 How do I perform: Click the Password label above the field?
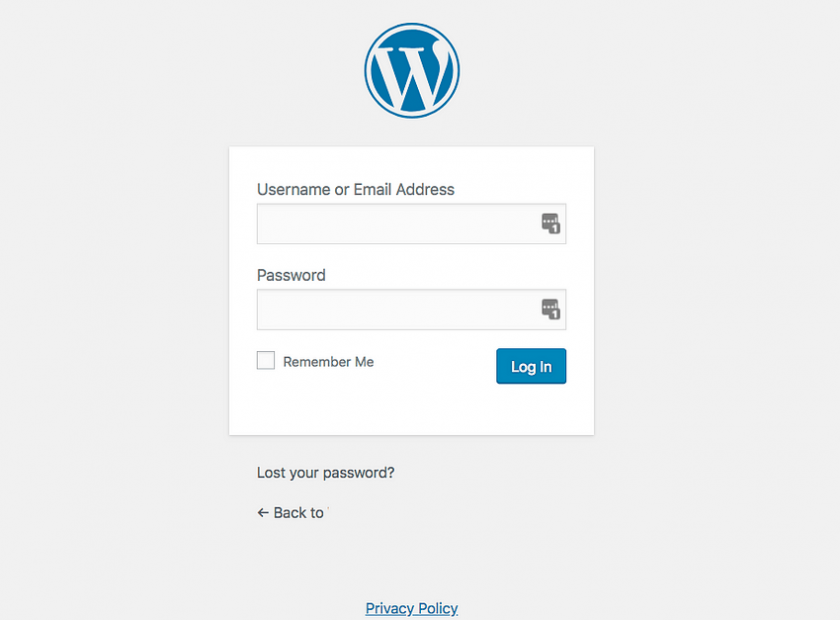(x=291, y=275)
